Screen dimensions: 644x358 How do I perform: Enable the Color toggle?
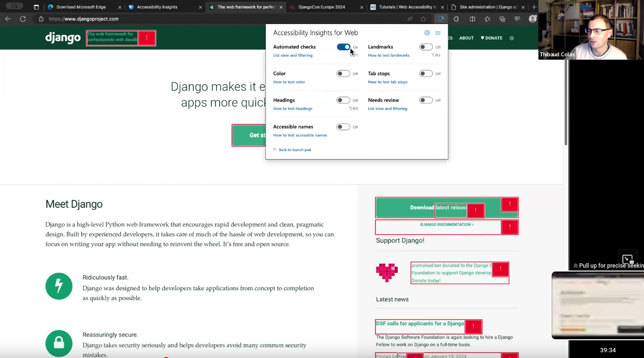click(x=343, y=74)
